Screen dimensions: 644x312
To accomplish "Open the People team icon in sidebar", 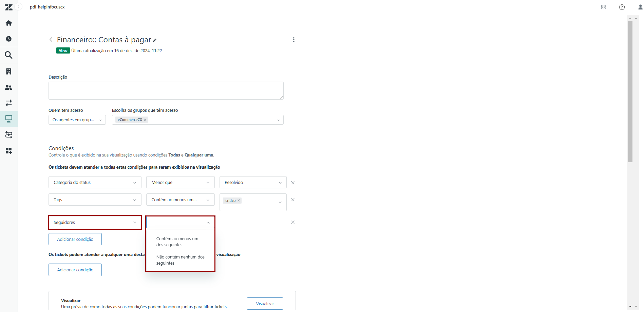I will [9, 87].
